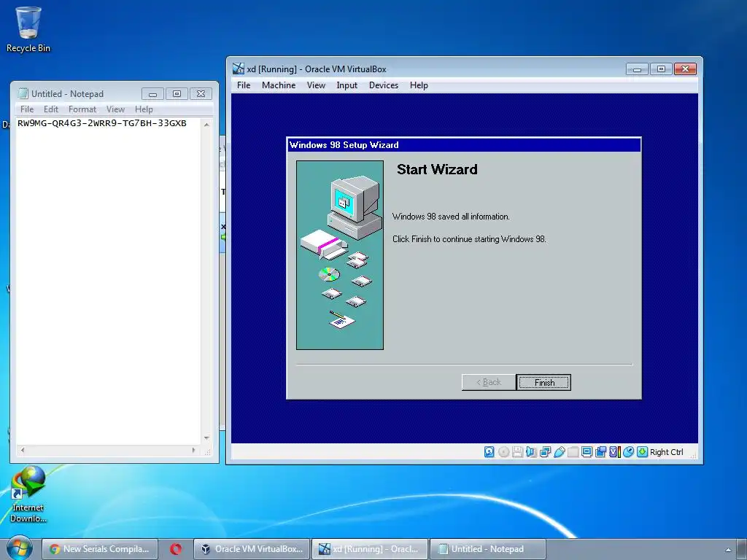This screenshot has width=747, height=560.
Task: Click the network adapter status icon
Action: [x=546, y=452]
